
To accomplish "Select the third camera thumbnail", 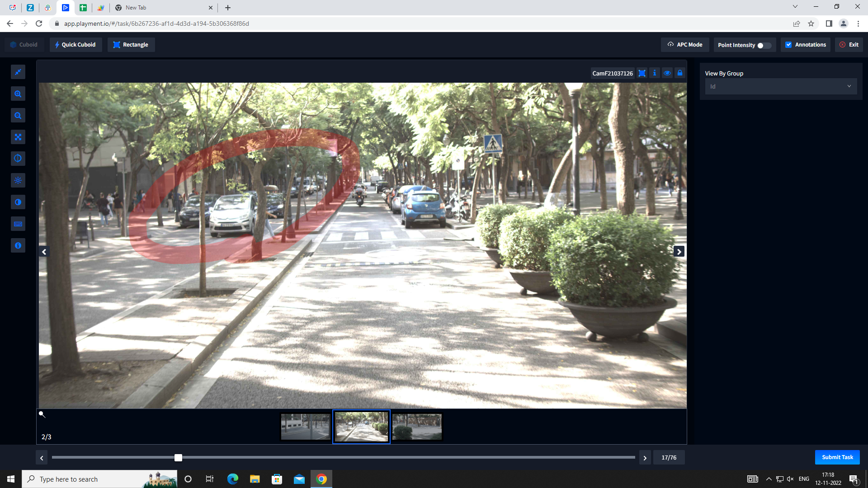I will [x=417, y=427].
